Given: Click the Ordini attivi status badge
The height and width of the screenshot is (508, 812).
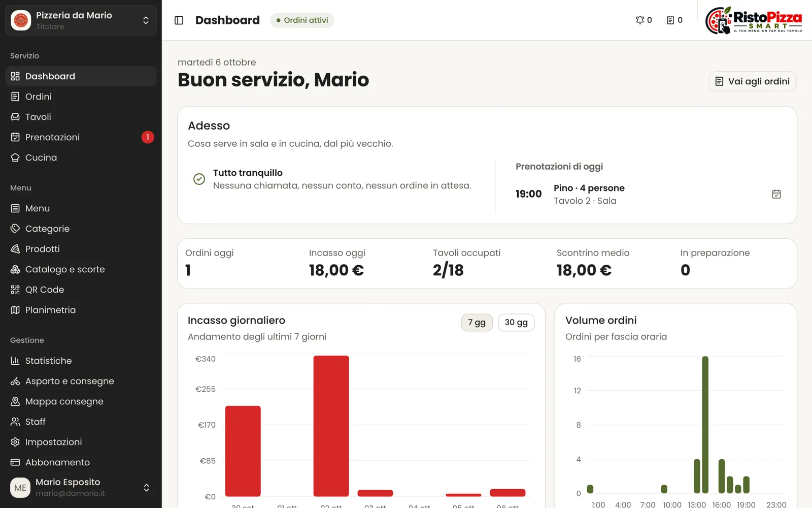Looking at the screenshot, I should [x=302, y=20].
